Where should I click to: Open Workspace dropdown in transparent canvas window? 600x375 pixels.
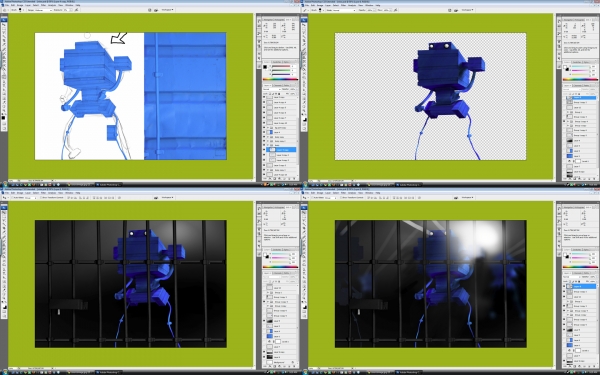coord(467,10)
